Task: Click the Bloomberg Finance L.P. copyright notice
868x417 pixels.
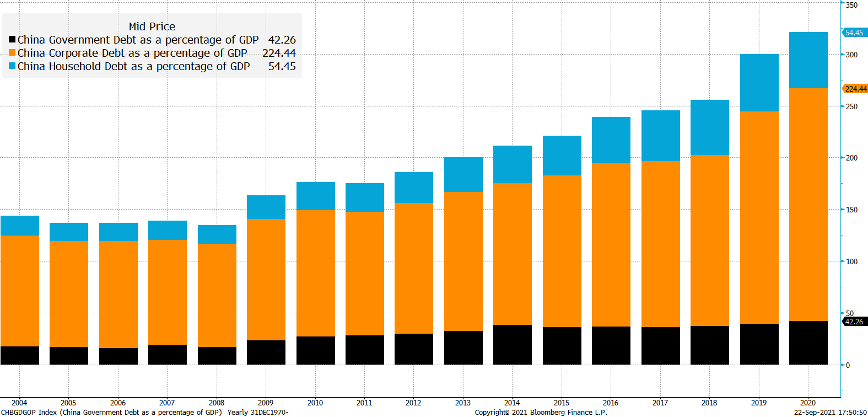Action: (x=541, y=412)
